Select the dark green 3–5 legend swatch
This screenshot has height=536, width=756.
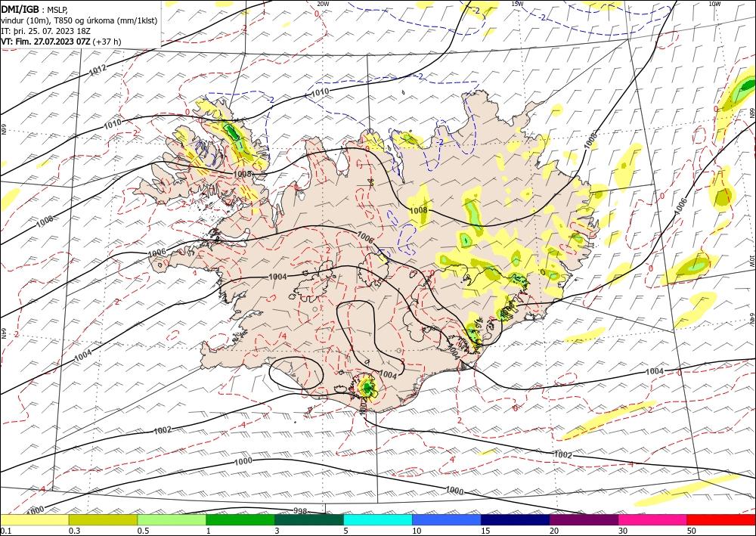[309, 519]
